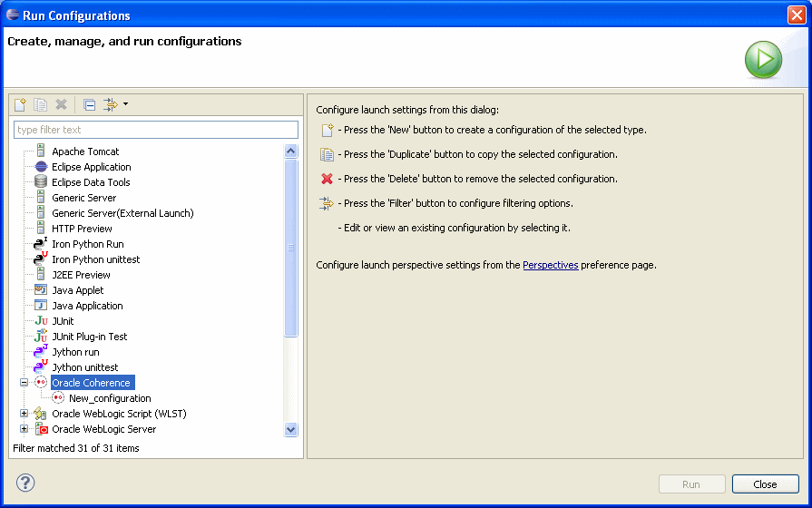Click the Oracle WebLogic Script (WLST) icon
Image resolution: width=812 pixels, height=508 pixels.
(x=41, y=414)
